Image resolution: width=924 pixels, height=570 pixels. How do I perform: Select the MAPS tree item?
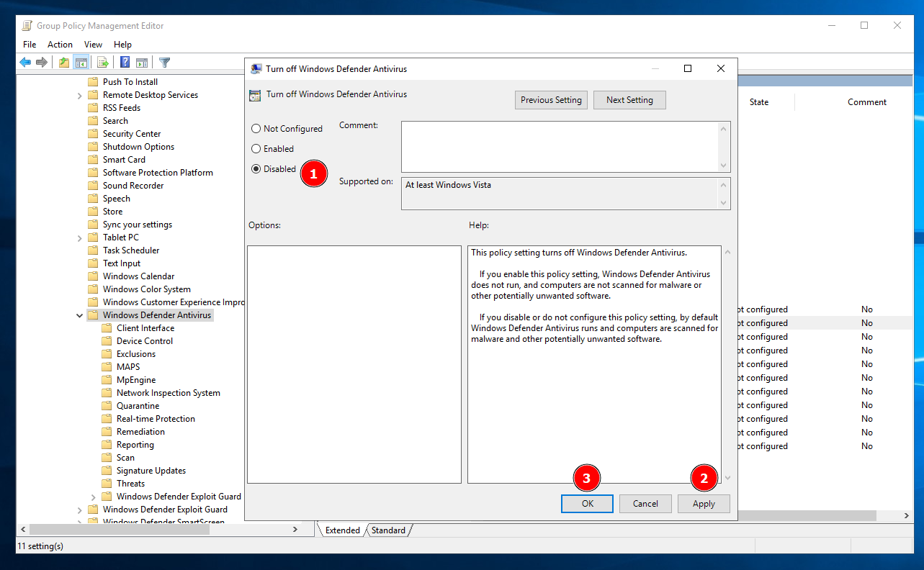(x=128, y=367)
